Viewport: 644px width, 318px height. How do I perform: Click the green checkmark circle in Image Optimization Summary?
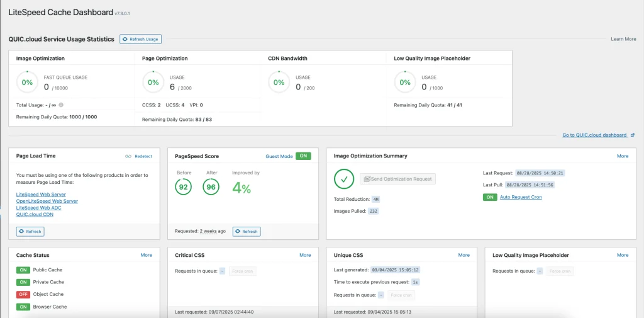tap(344, 179)
